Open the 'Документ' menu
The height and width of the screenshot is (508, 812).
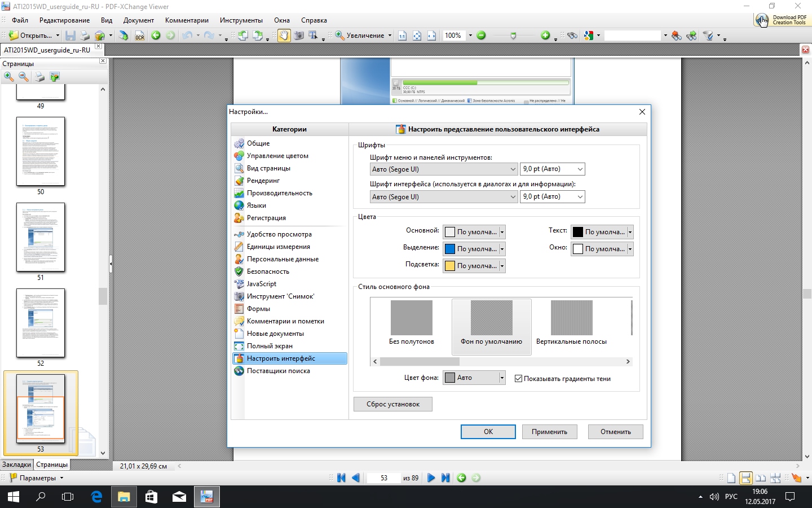(x=139, y=20)
